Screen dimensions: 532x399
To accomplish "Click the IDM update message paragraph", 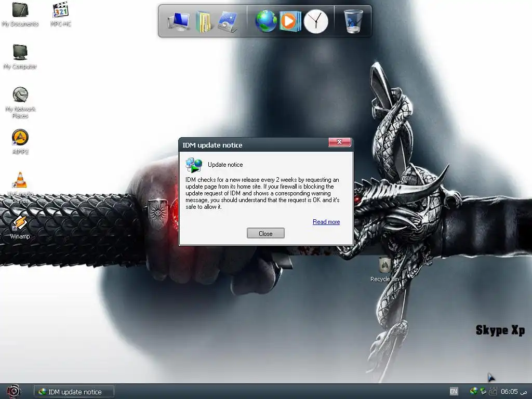I will pos(262,193).
